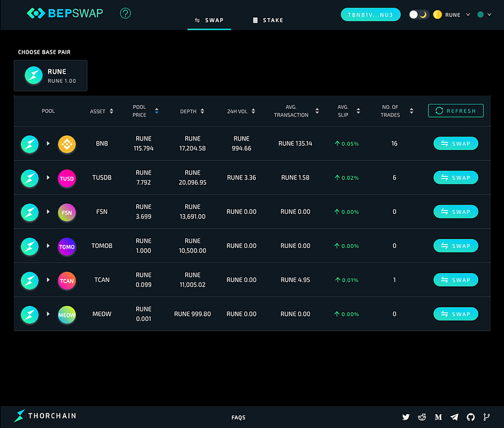504x428 pixels.
Task: Toggle the dark/light theme switch
Action: pos(418,14)
